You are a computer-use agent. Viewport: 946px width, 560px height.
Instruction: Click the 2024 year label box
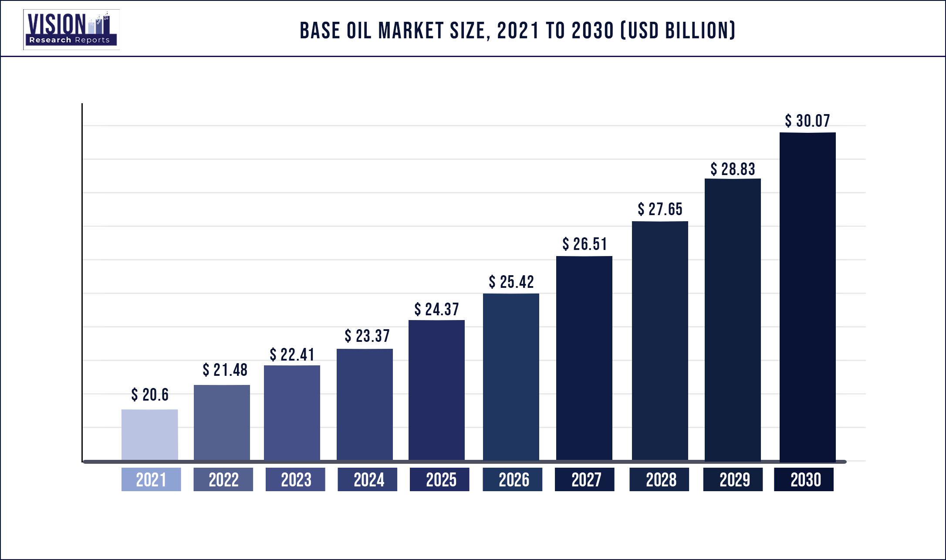click(x=368, y=479)
